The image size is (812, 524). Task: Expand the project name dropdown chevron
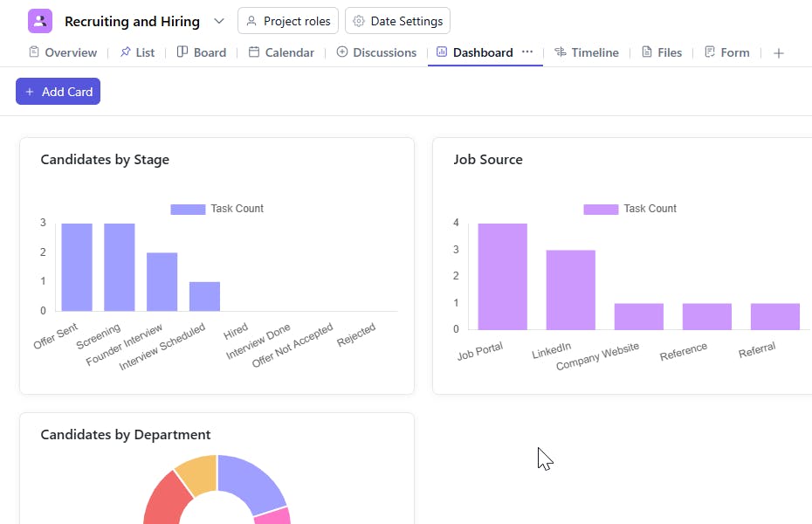(x=218, y=21)
